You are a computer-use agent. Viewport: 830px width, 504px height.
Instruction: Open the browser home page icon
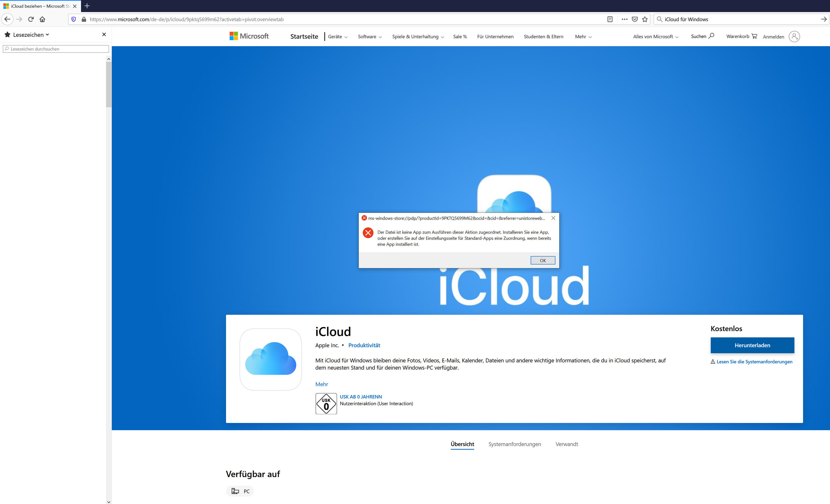(42, 19)
